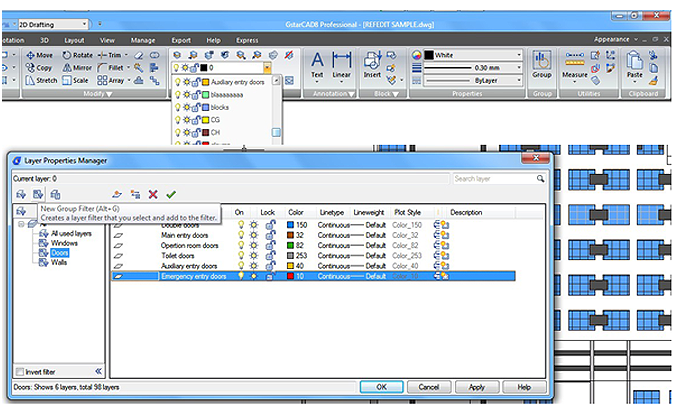This screenshot has height=415, width=673.
Task: Click the Color wheel icon in Properties panel
Action: coord(416,55)
